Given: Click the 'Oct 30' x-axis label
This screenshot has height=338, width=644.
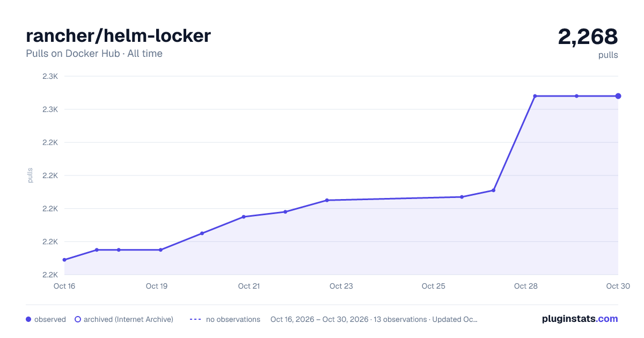Looking at the screenshot, I should [618, 286].
